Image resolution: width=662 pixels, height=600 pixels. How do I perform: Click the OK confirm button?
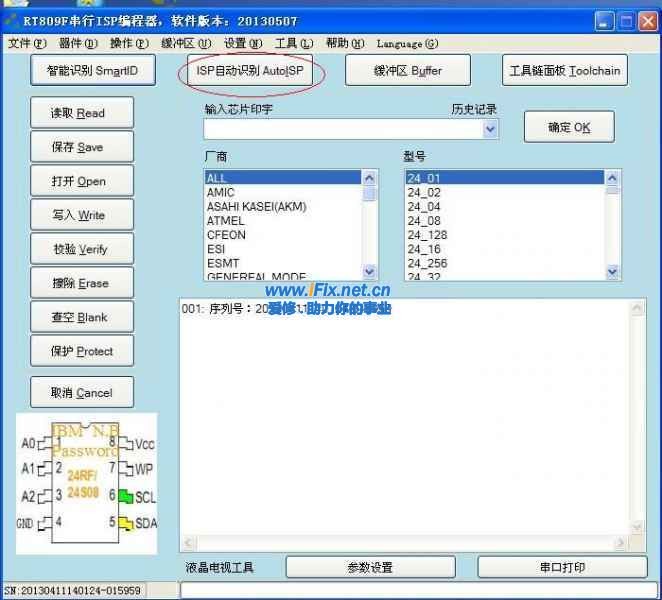[x=568, y=127]
